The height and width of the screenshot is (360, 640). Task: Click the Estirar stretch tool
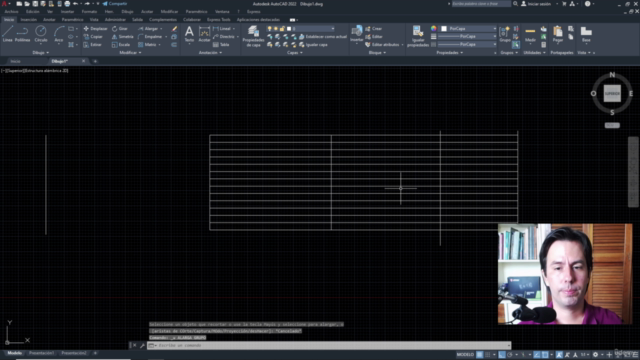tap(93, 44)
